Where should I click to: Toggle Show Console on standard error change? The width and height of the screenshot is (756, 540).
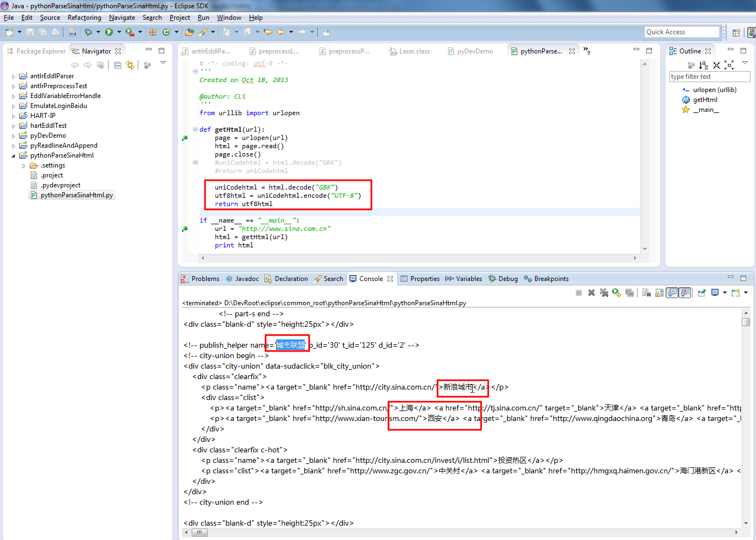coord(685,293)
